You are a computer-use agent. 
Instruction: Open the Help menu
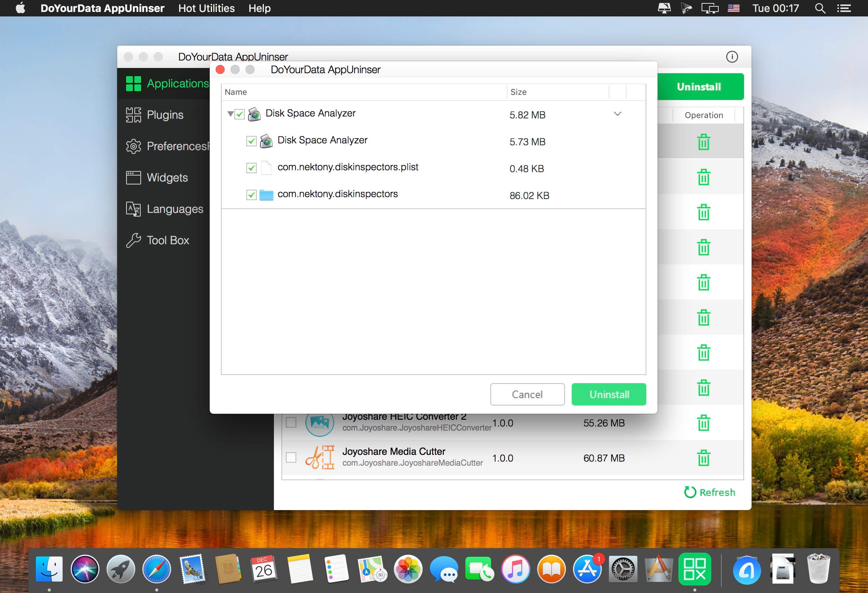click(260, 8)
